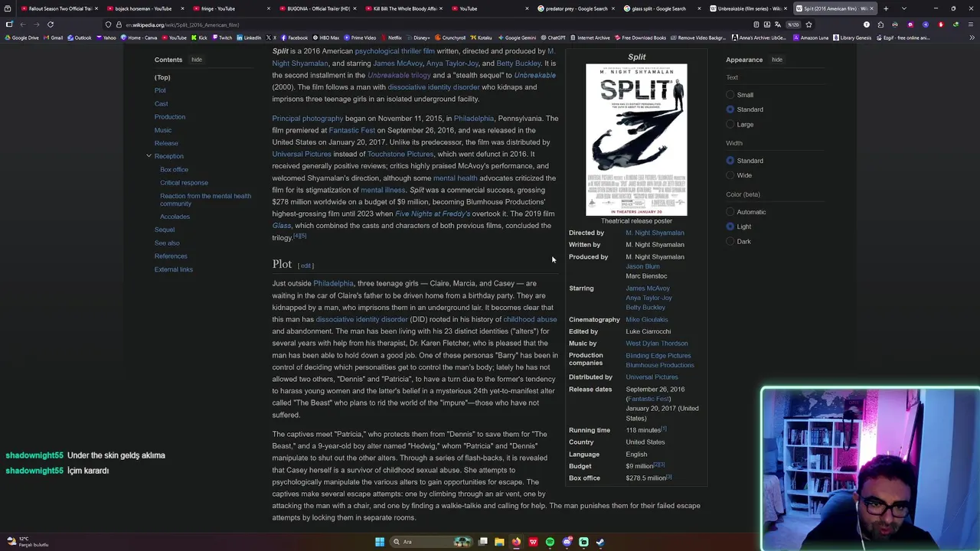Screen dimensions: 980x551
Task: Hide the Appearance panel
Action: click(777, 60)
